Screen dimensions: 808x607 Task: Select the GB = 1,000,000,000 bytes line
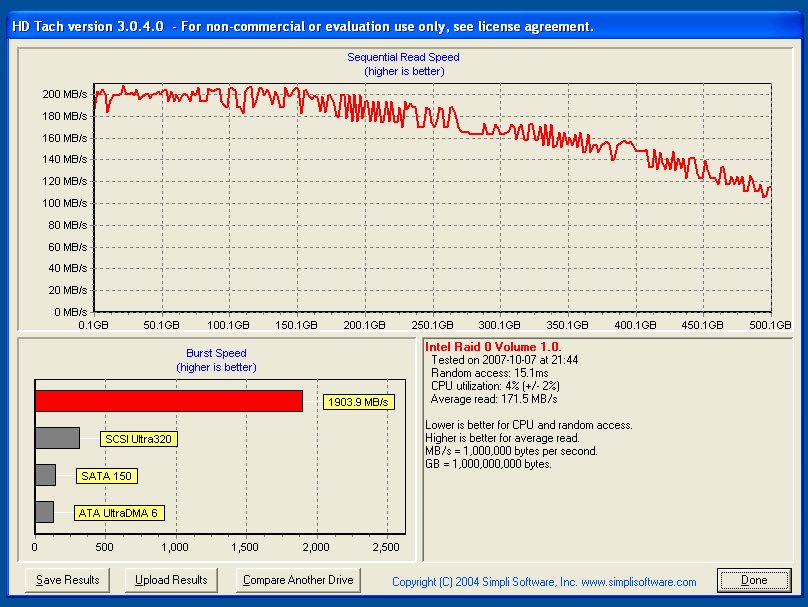pos(489,464)
